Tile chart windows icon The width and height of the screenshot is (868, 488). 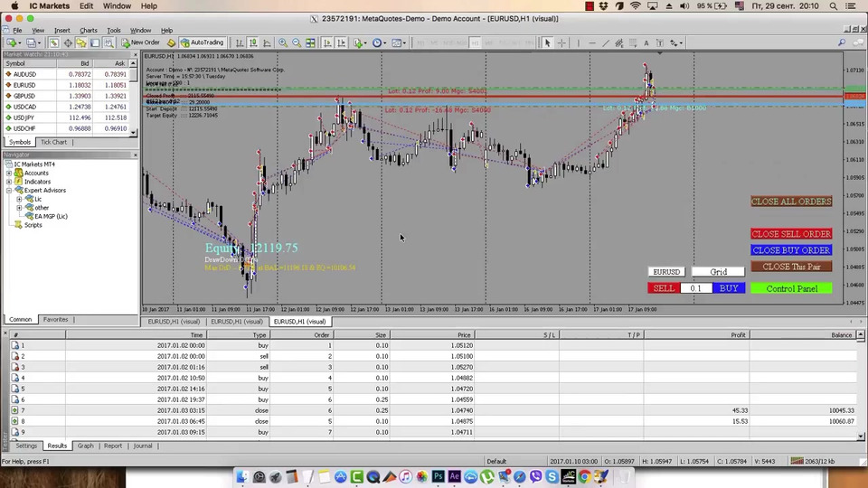click(x=310, y=42)
